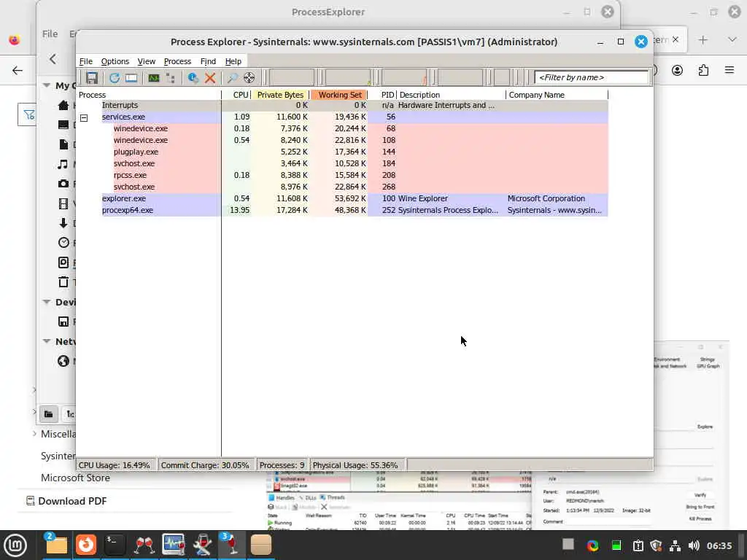Click Commit Charge in the status bar

coord(205,465)
